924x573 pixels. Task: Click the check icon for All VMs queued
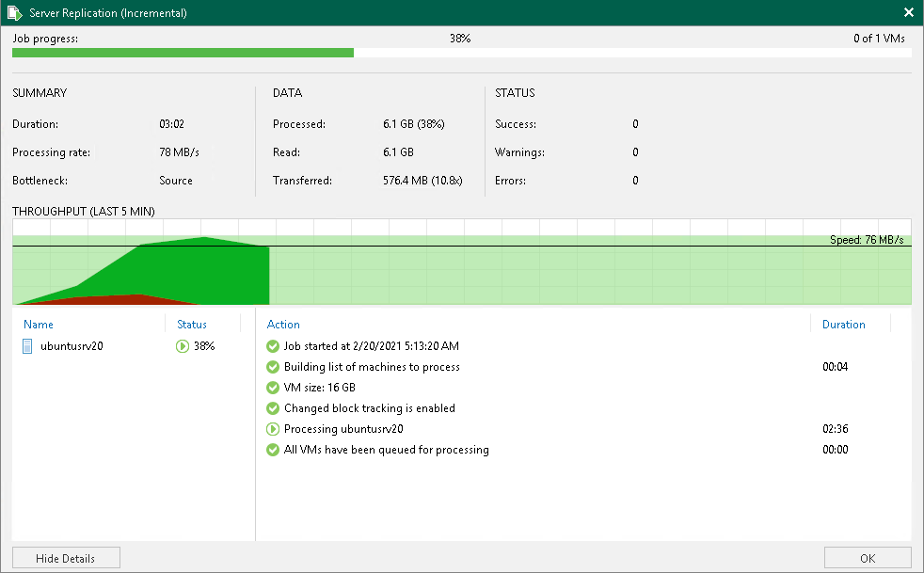coord(272,449)
